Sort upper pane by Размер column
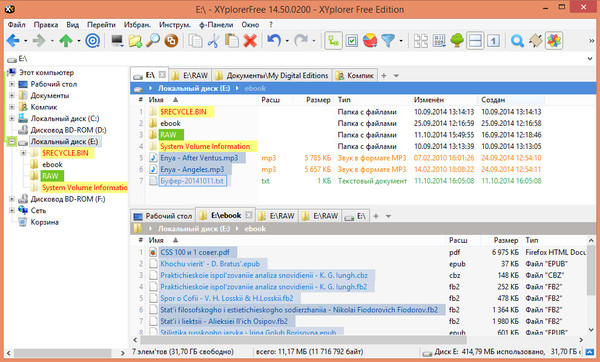Image resolution: width=600 pixels, height=362 pixels. (x=313, y=100)
